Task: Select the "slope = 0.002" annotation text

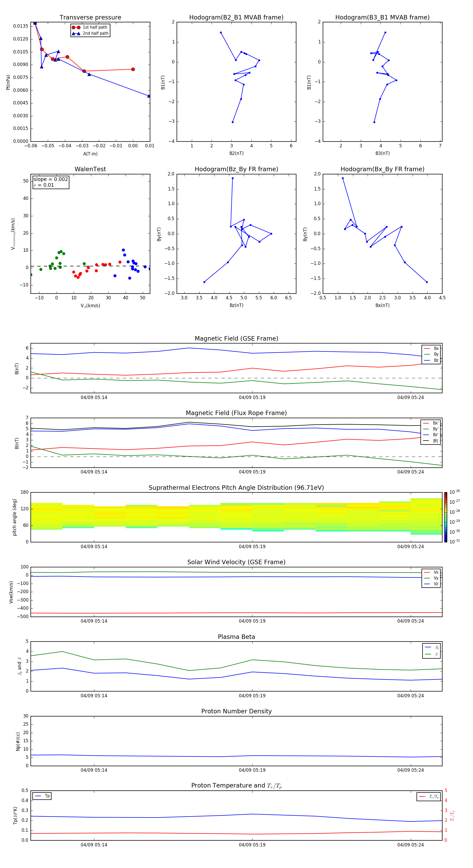Action: 50,179
